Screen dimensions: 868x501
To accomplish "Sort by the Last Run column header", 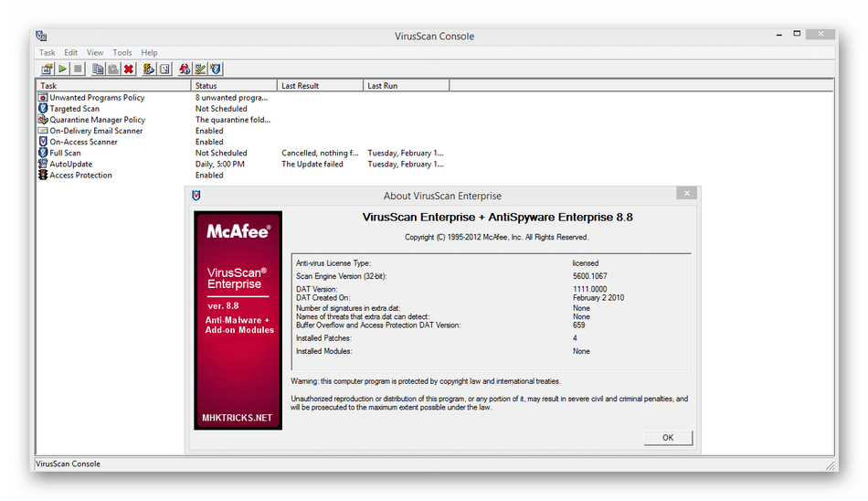I will click(407, 85).
